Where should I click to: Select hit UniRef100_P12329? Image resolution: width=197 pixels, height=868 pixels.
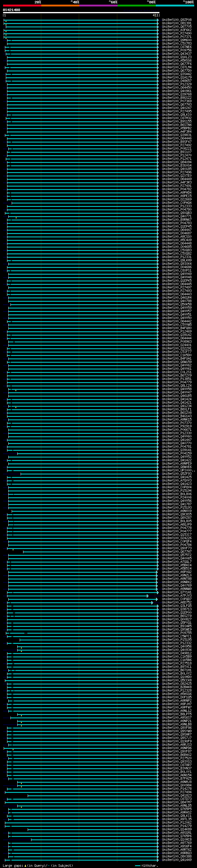pos(176,84)
